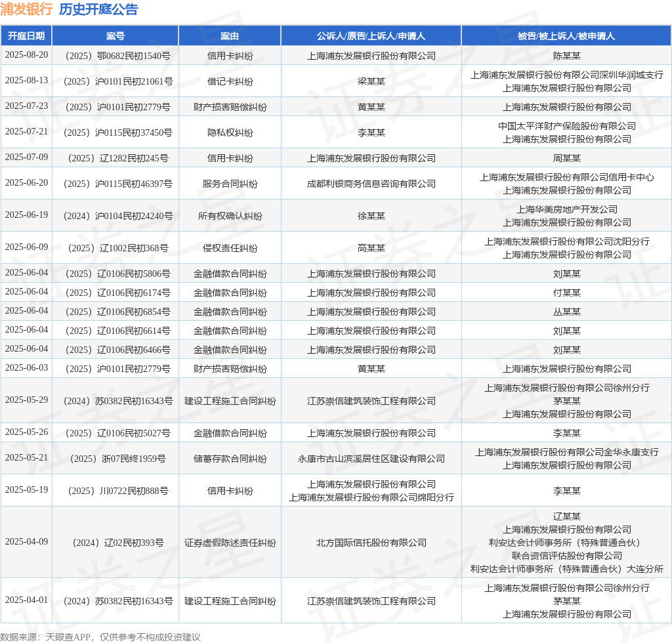The height and width of the screenshot is (643, 672).
Task: Click case cause 借记卡纠纷
Action: pyautogui.click(x=230, y=81)
